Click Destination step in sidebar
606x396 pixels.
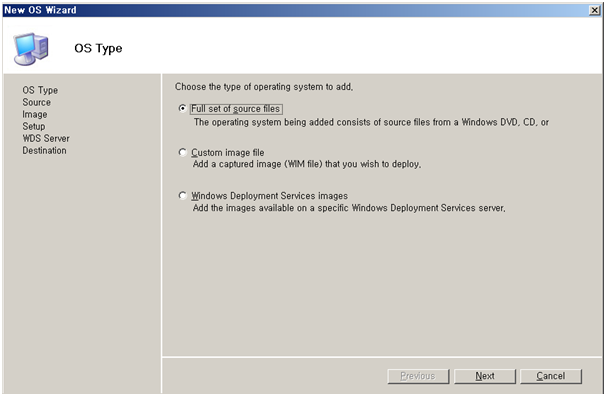(x=44, y=150)
